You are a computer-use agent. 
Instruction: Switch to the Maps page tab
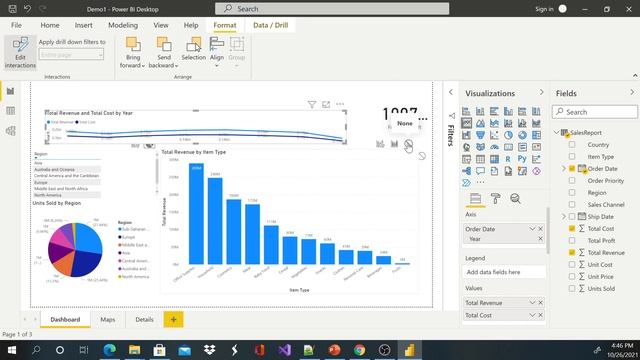tap(108, 320)
